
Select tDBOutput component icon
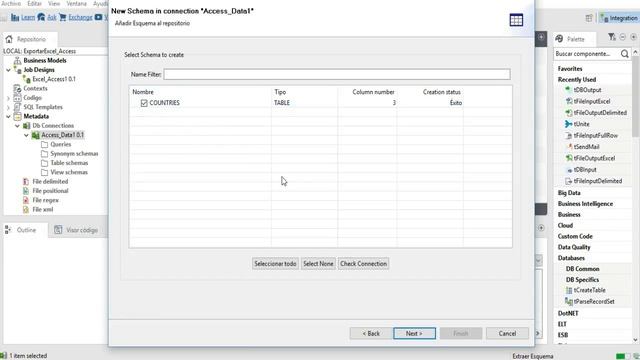[x=568, y=90]
